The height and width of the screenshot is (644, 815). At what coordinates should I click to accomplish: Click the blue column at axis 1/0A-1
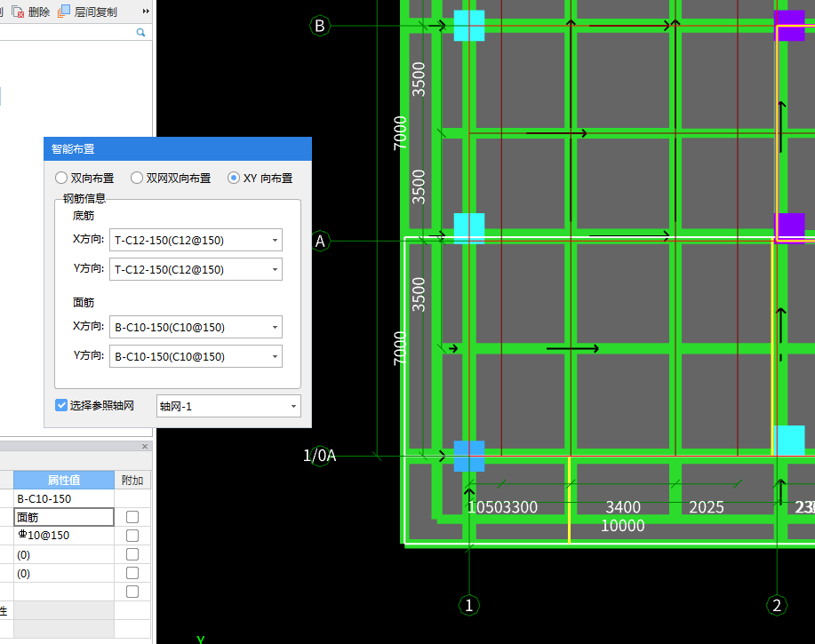tap(469, 456)
